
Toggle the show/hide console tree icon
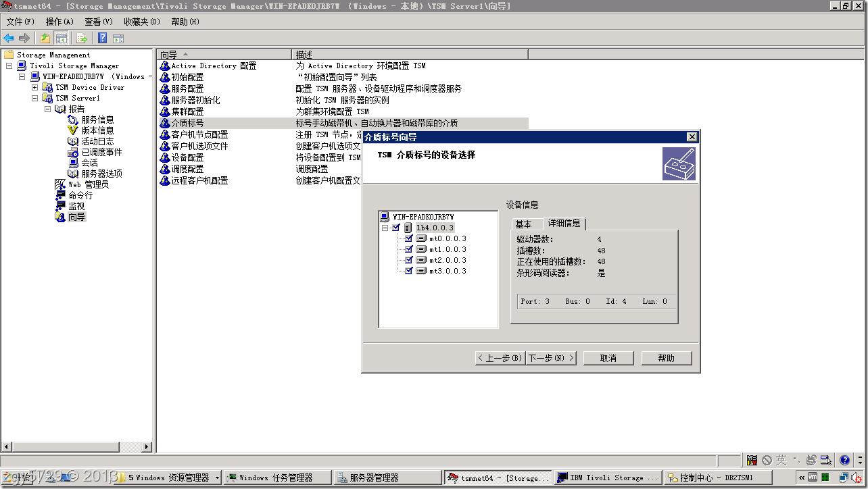61,38
